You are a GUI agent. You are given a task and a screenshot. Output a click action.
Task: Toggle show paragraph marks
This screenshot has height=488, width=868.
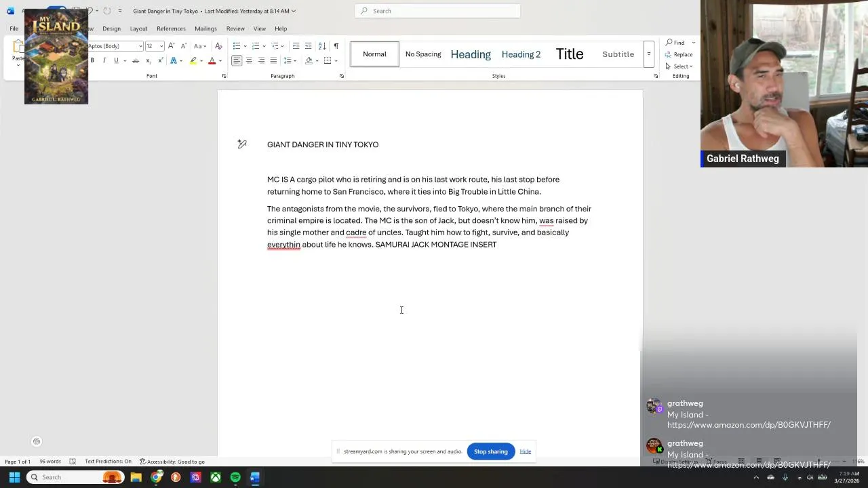pos(336,46)
